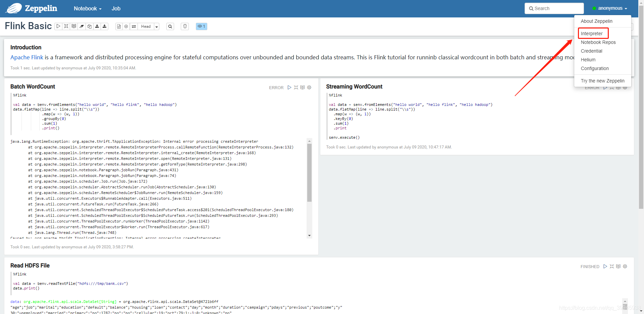Click the error output scrollbar thumb
644x314 pixels.
tap(309, 173)
